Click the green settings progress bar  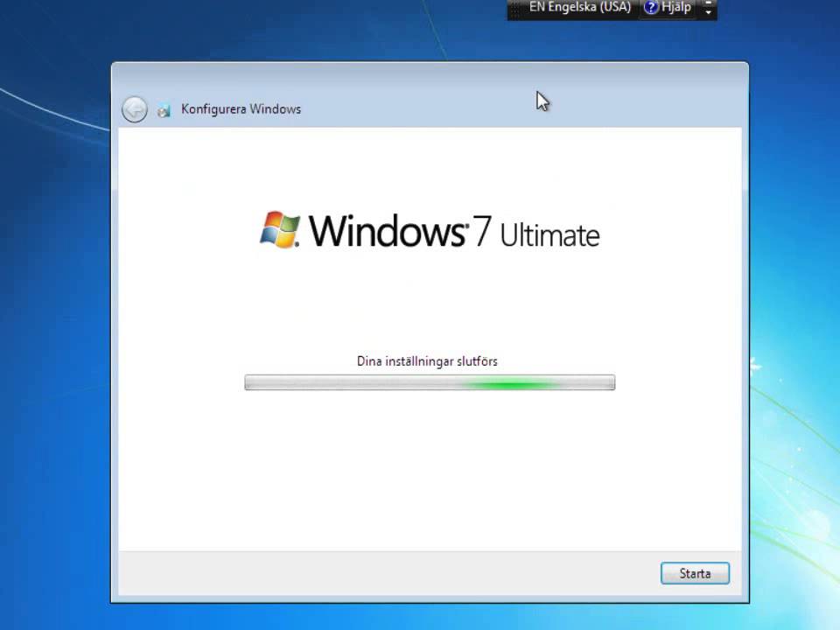click(430, 382)
